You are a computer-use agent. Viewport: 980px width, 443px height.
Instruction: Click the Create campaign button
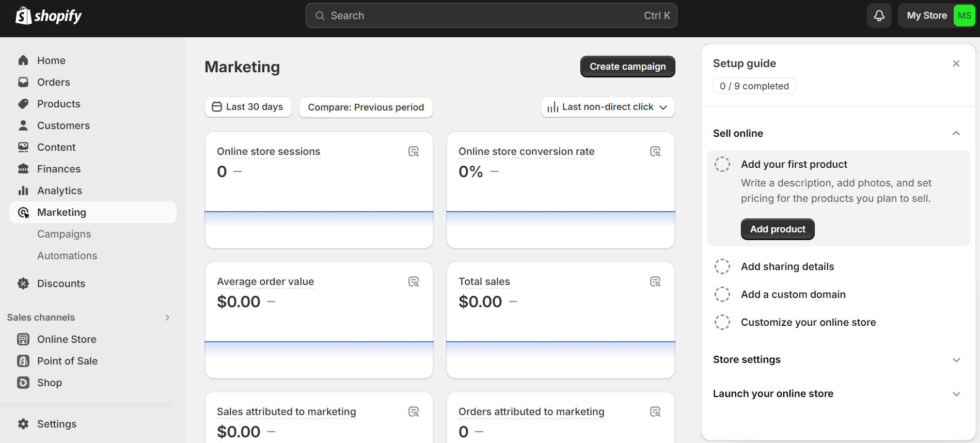pyautogui.click(x=627, y=67)
